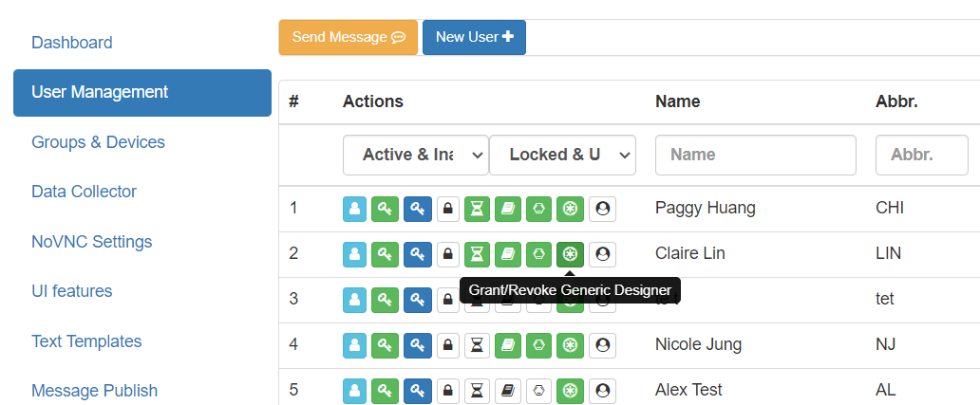Viewport: 980px width, 405px height.
Task: Click the user circle icon for Paggy Huang
Action: tap(602, 208)
